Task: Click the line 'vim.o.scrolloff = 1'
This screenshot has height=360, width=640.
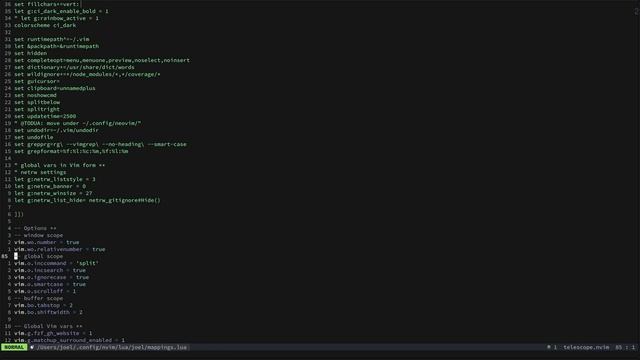Action: click(45, 291)
